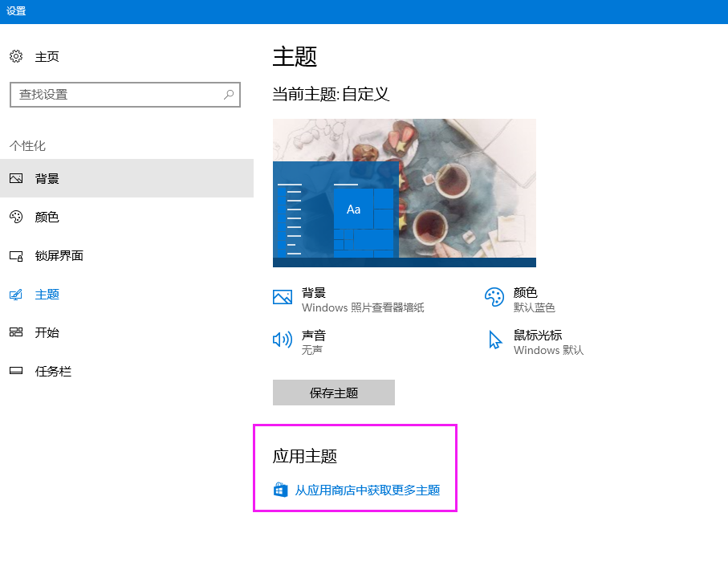Click the mouse cursor (鼠标光标) arrow icon
728x586 pixels.
(x=494, y=340)
